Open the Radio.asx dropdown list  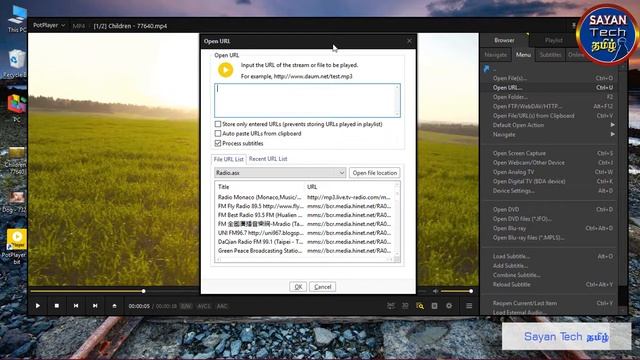[x=280, y=173]
